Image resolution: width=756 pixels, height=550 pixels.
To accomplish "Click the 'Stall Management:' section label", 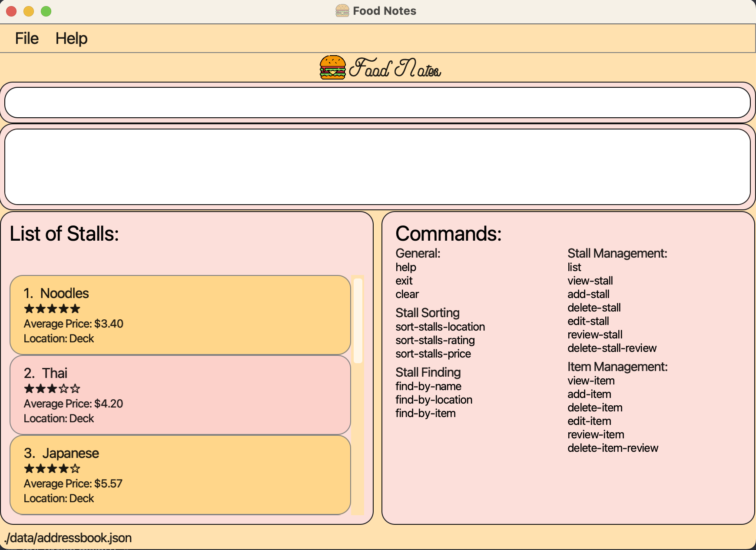I will (617, 253).
